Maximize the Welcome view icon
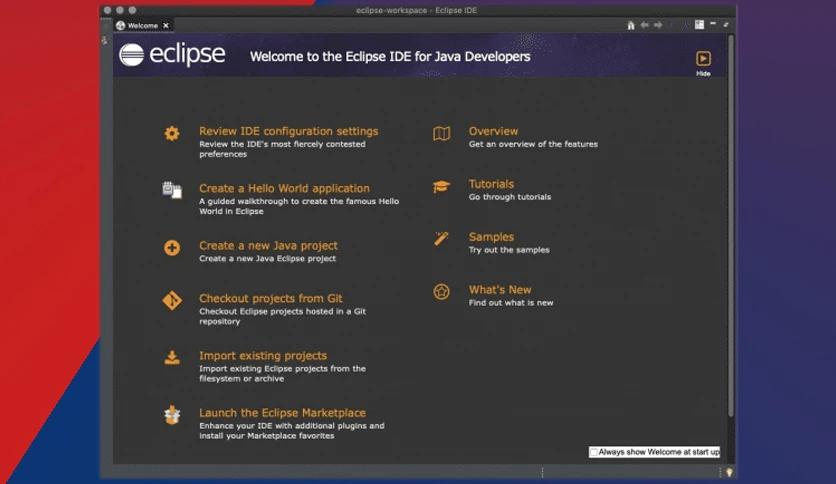This screenshot has width=836, height=484. (x=726, y=25)
